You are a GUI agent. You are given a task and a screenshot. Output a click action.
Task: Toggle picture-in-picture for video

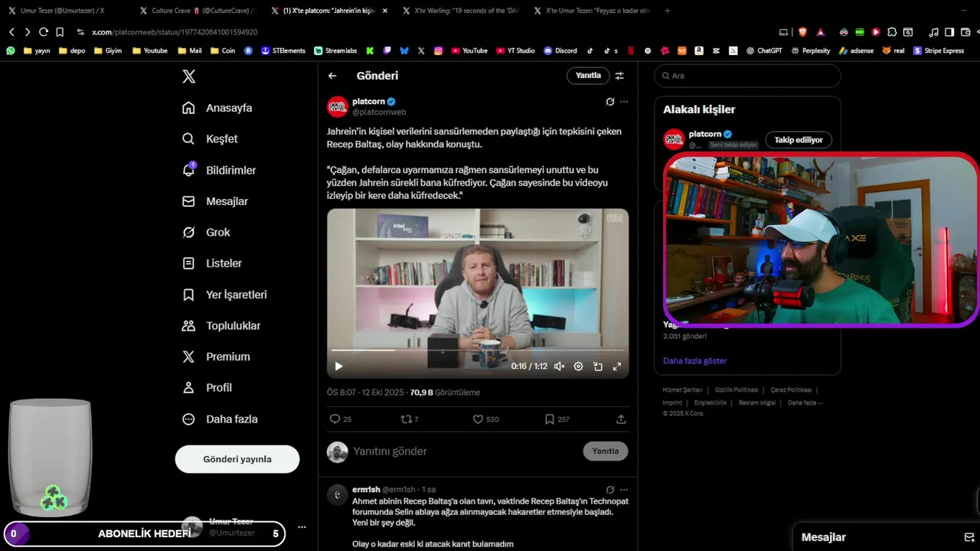pyautogui.click(x=598, y=367)
